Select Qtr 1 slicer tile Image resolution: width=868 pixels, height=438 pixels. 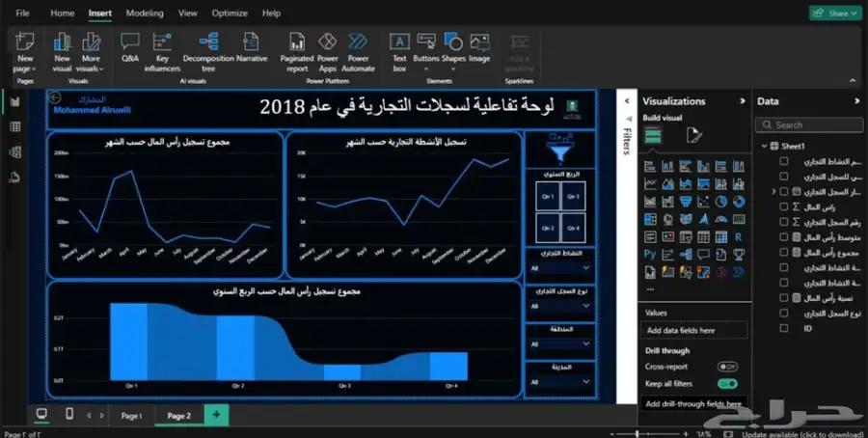coord(548,196)
